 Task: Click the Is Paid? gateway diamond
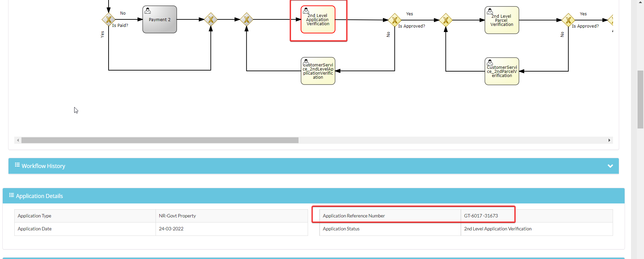[109, 19]
